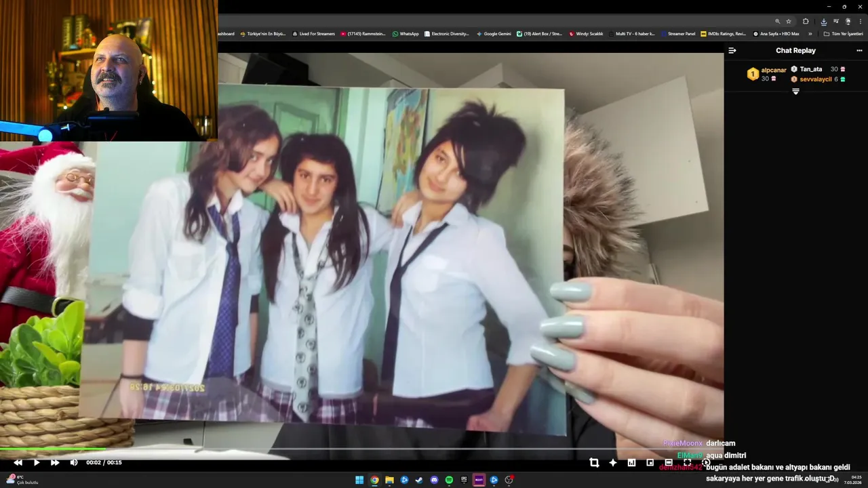The height and width of the screenshot is (488, 868).
Task: Open the Google Gemini bookmark
Action: coord(494,34)
